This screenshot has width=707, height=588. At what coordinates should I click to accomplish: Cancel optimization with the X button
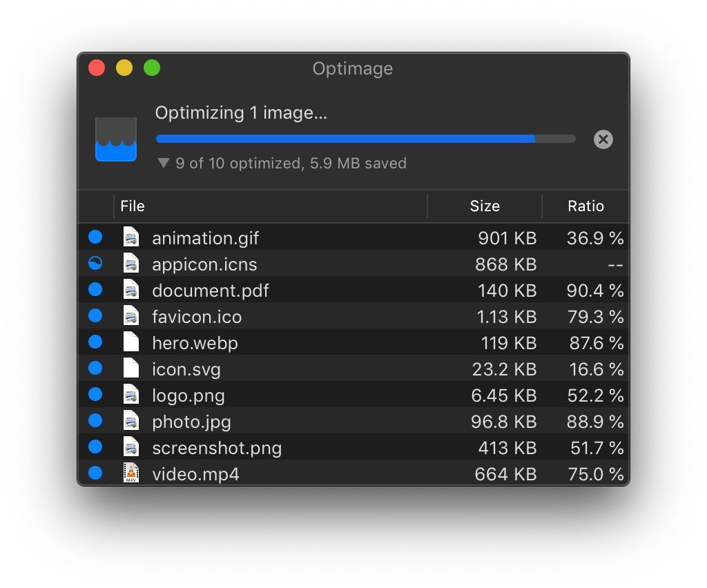603,139
